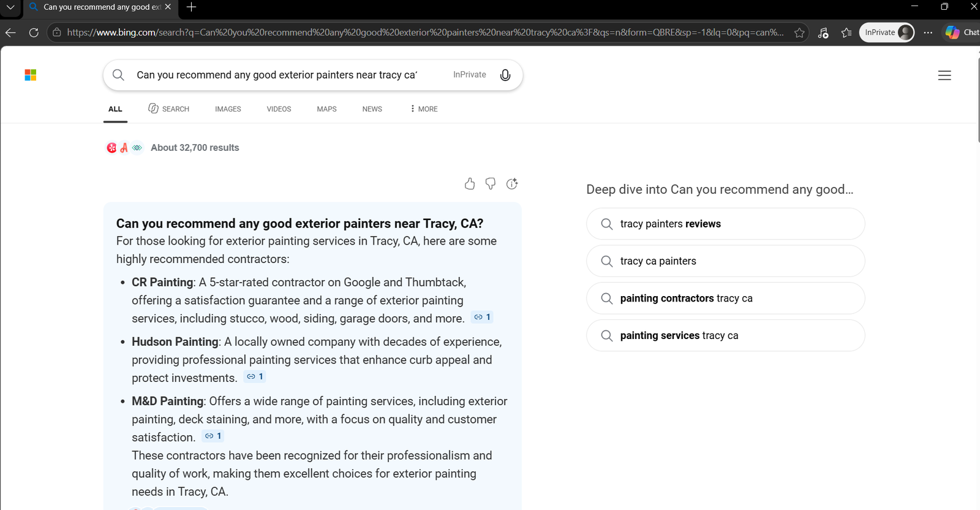The height and width of the screenshot is (510, 980).
Task: View site information lock icon
Action: click(57, 32)
